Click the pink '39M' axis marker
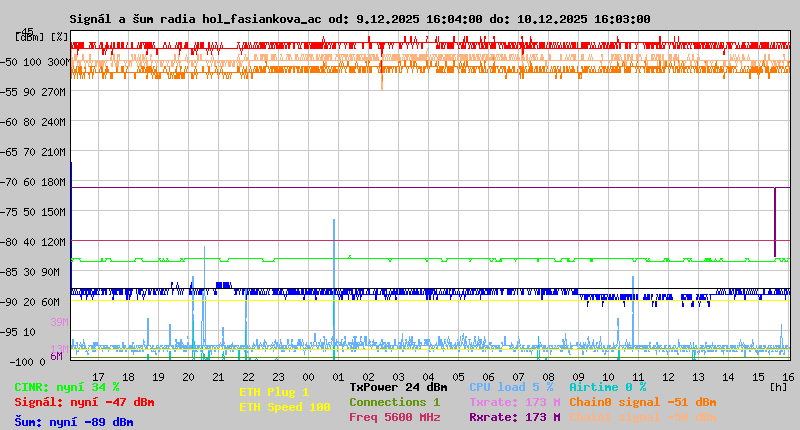The width and height of the screenshot is (800, 430). [59, 322]
